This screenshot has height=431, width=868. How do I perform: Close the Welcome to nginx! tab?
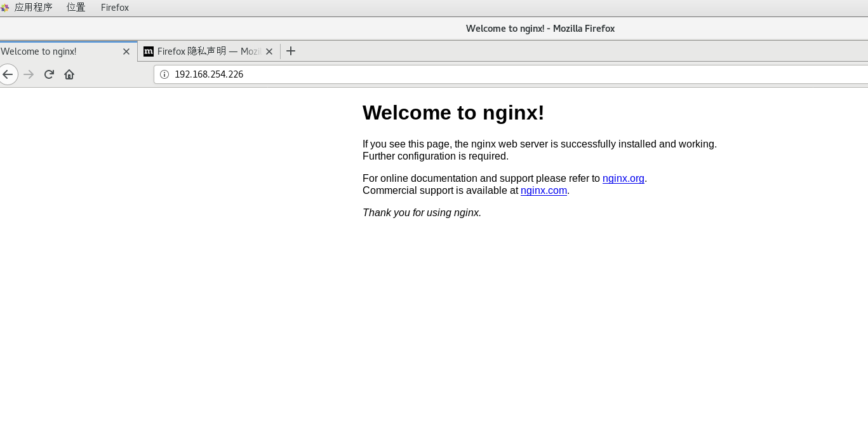point(126,51)
